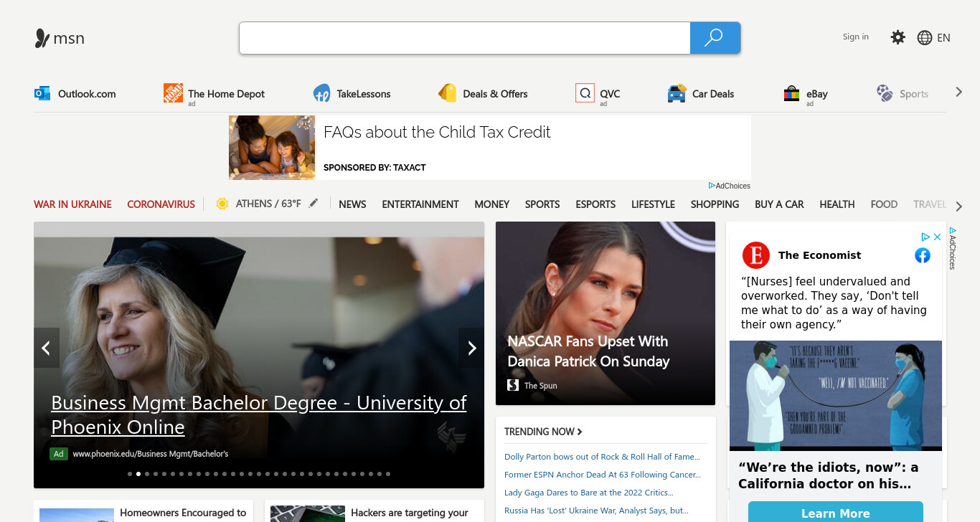
Task: Open the CORONAVIRUS tab
Action: 161,204
